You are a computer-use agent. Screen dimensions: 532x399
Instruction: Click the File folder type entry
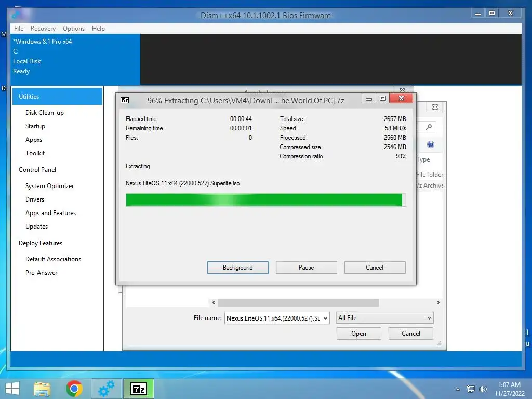tap(430, 175)
